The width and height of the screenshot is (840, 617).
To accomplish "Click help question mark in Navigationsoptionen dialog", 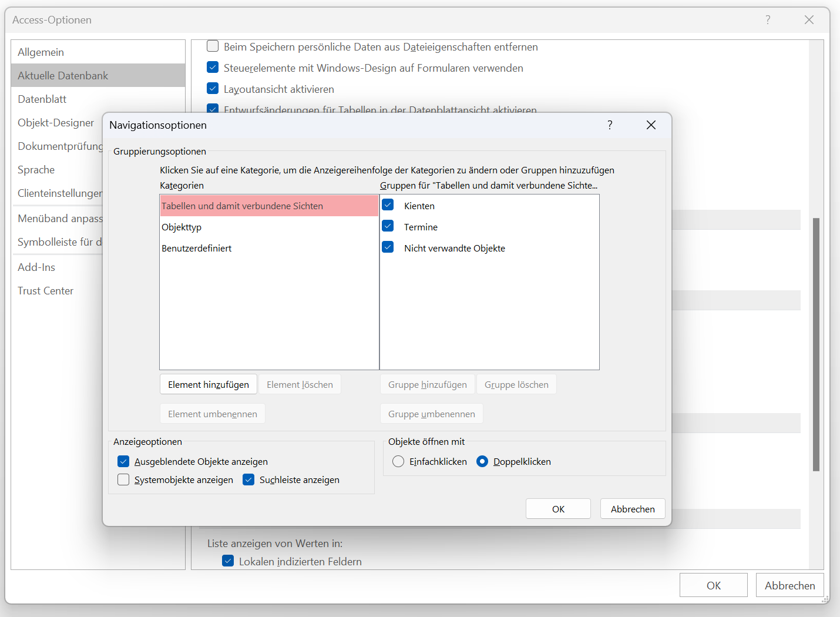I will click(x=610, y=125).
